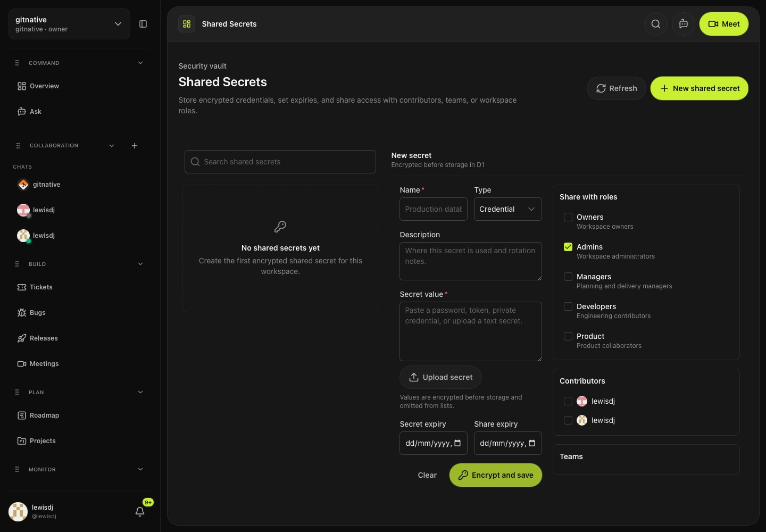The width and height of the screenshot is (766, 532).
Task: Click the notification bell icon
Action: (140, 511)
